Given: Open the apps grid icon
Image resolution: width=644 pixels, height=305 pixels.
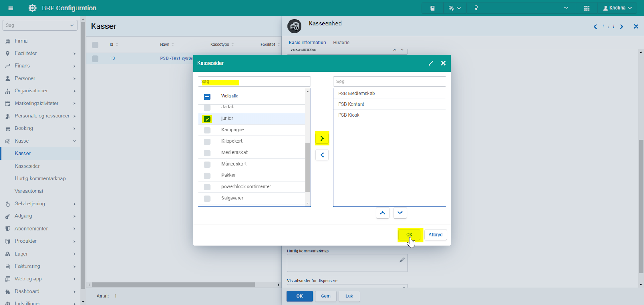Looking at the screenshot, I should click(x=587, y=8).
